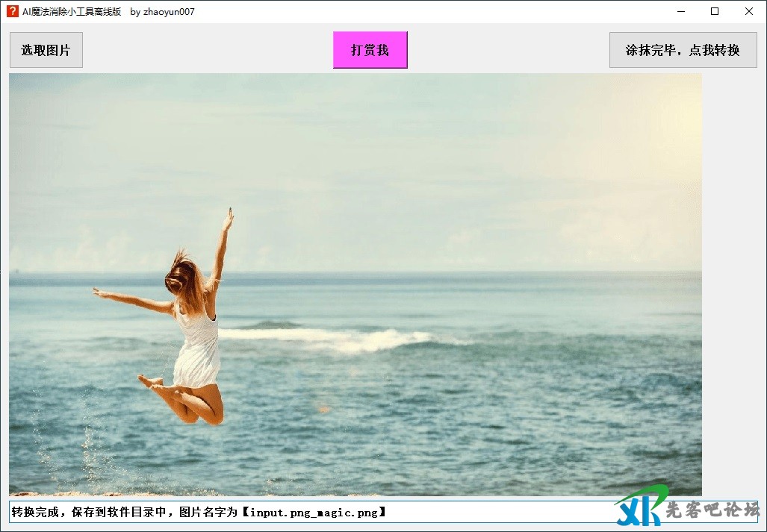Click the input.png_magic.png filename in status bar
Viewport: 767px width, 532px height.
tap(314, 512)
